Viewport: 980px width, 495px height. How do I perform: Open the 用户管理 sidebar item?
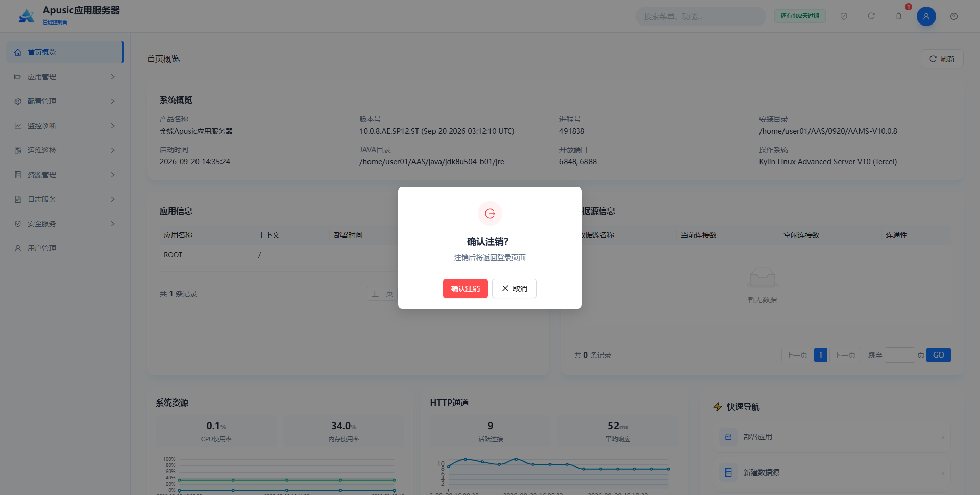point(65,248)
